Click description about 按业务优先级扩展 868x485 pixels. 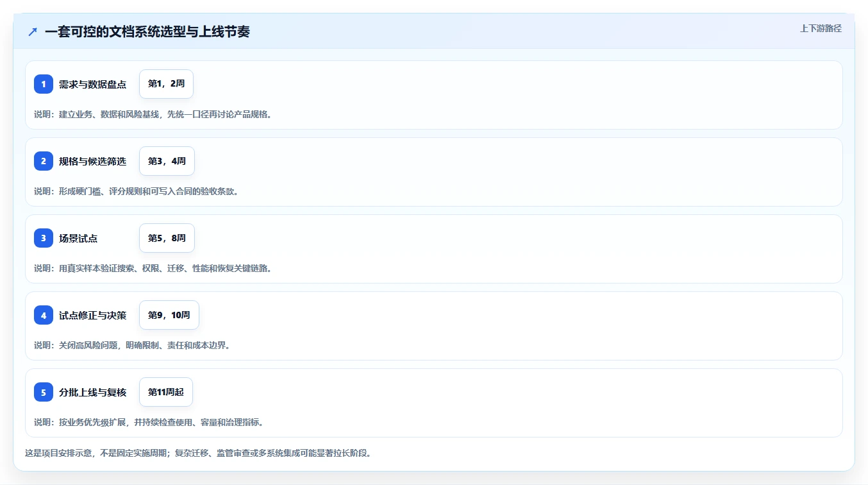(149, 422)
